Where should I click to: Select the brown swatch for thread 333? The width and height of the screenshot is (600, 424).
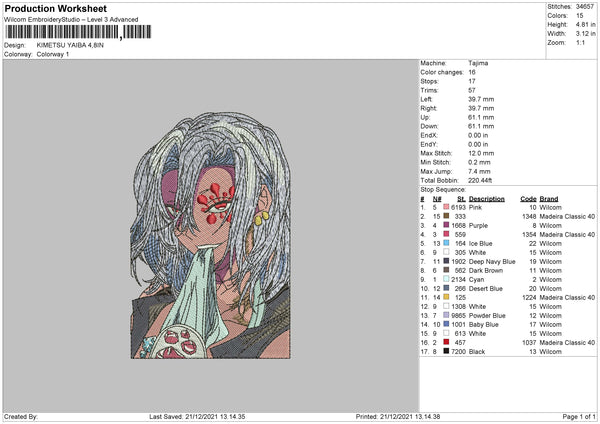point(446,216)
